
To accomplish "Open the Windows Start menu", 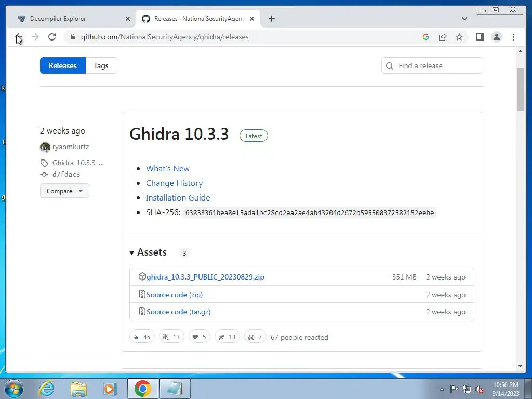I will point(14,389).
